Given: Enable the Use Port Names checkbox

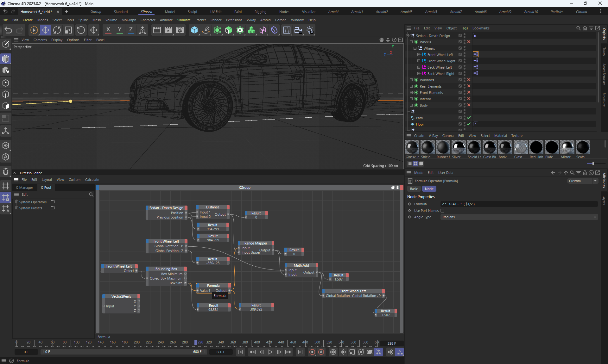Looking at the screenshot, I should (442, 211).
